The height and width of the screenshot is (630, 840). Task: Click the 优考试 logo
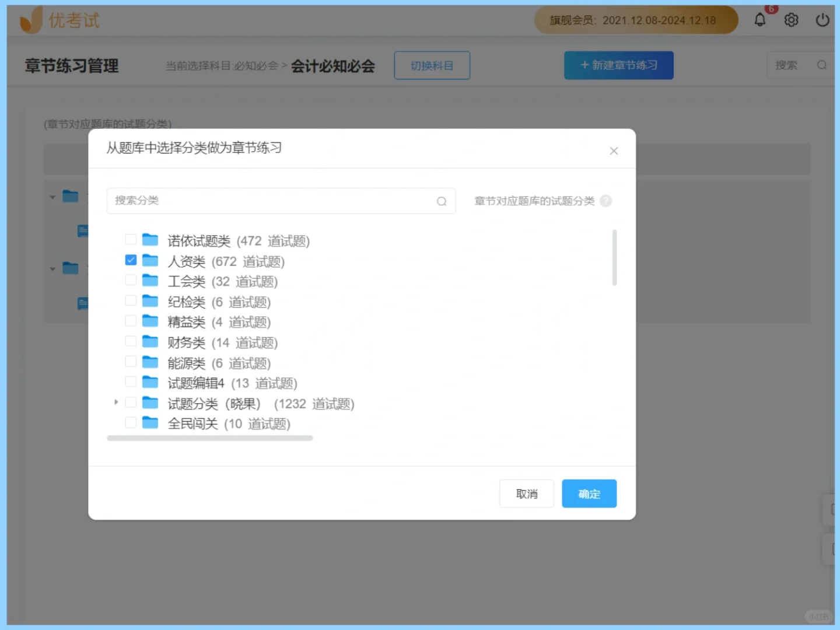point(58,19)
